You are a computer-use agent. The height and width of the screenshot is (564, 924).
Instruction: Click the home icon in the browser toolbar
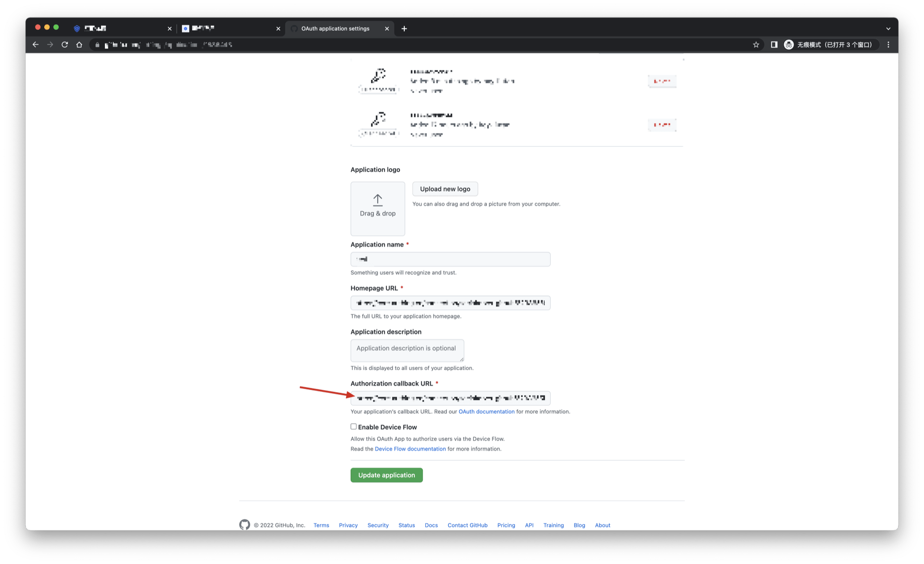tap(79, 44)
